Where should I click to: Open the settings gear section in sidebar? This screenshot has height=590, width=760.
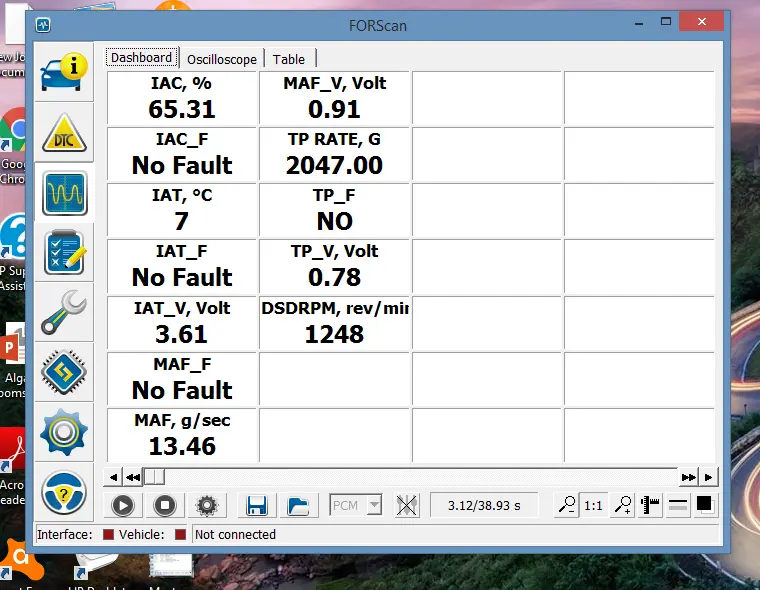point(64,432)
